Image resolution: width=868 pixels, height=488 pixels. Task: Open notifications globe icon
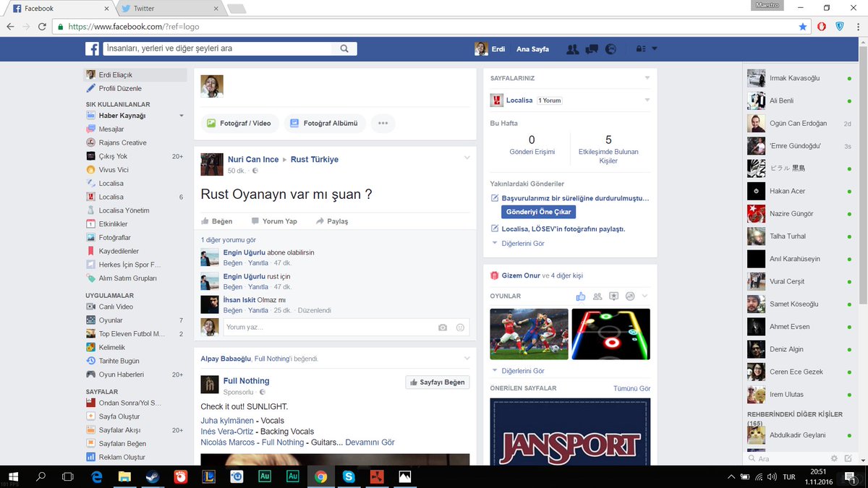610,49
